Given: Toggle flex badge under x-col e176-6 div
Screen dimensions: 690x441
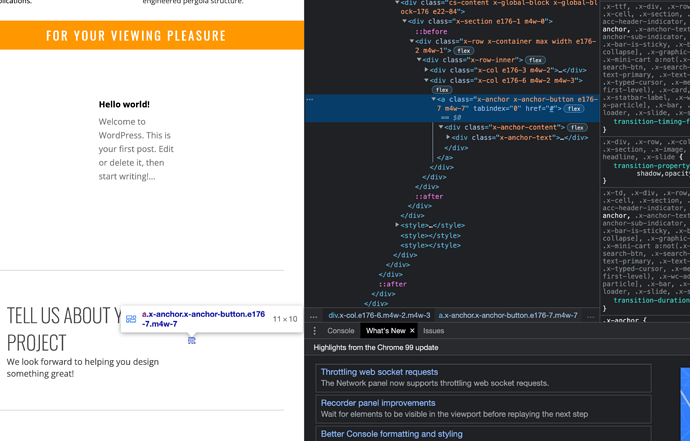Looking at the screenshot, I should coord(442,90).
